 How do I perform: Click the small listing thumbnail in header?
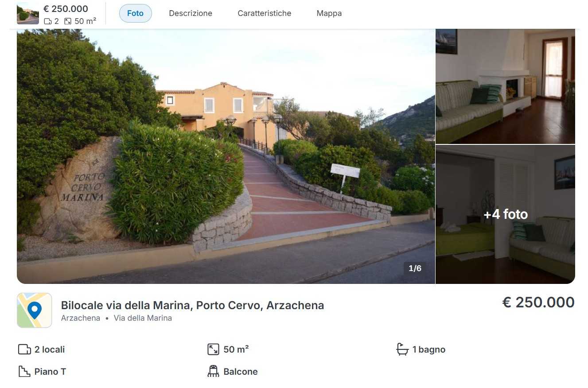27,13
